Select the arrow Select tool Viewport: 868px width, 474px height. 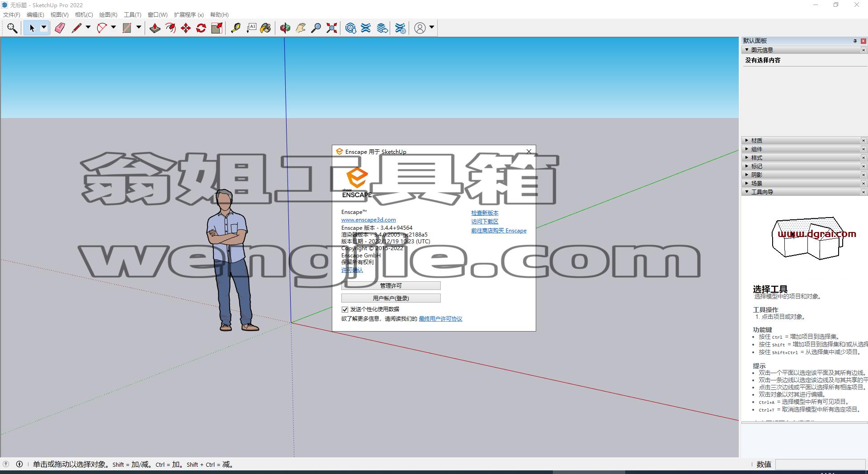tap(32, 28)
